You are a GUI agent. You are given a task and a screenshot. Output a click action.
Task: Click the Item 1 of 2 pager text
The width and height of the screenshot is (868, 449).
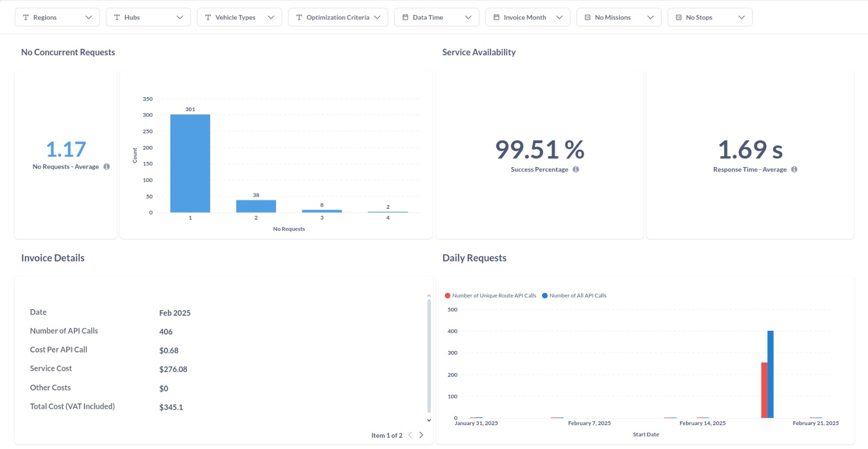coord(387,435)
